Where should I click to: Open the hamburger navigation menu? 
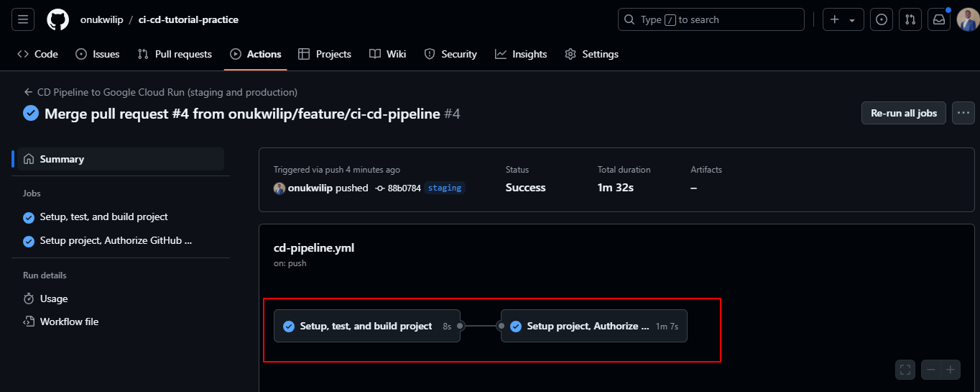[x=23, y=19]
